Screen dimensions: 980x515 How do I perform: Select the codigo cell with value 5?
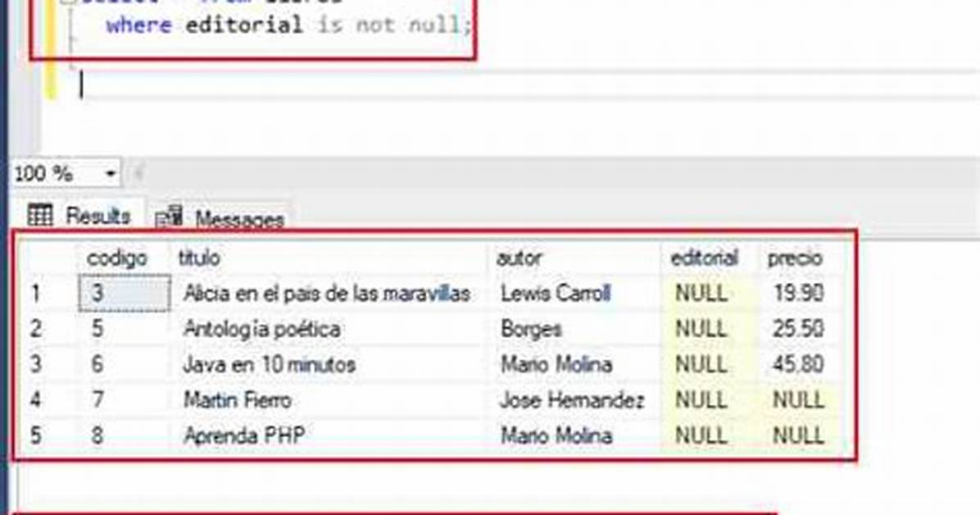click(125, 329)
